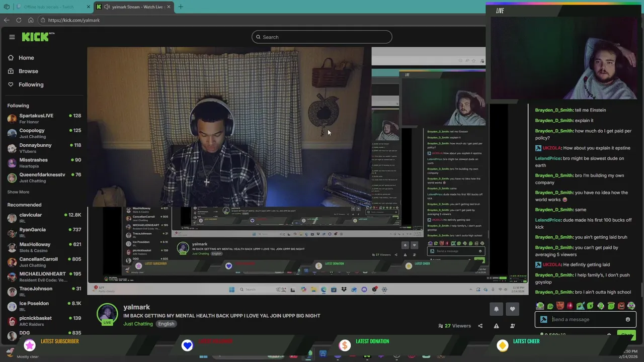Click UKZOLA username in Epstine message

coord(551,148)
